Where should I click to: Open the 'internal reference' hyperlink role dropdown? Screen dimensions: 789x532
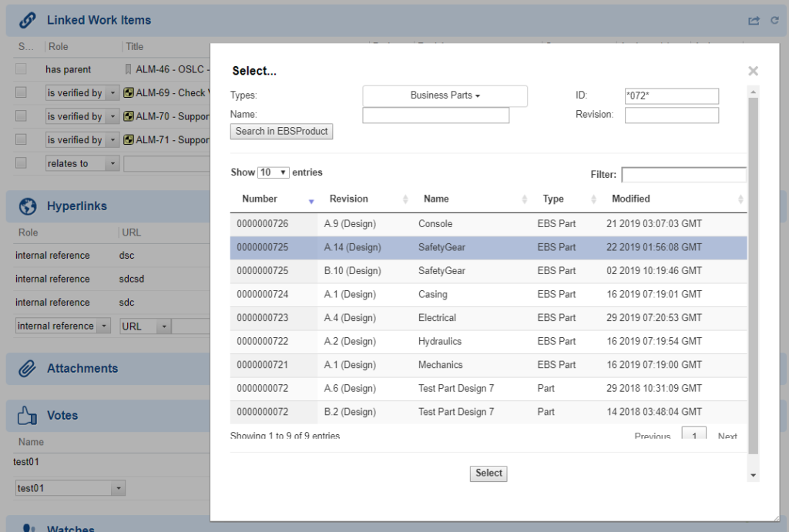click(63, 326)
